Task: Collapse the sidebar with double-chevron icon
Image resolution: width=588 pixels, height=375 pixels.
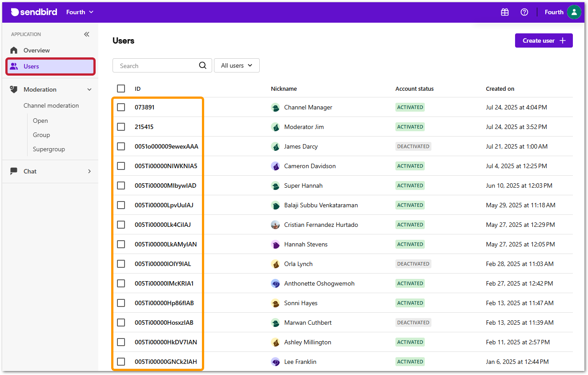Action: point(87,34)
